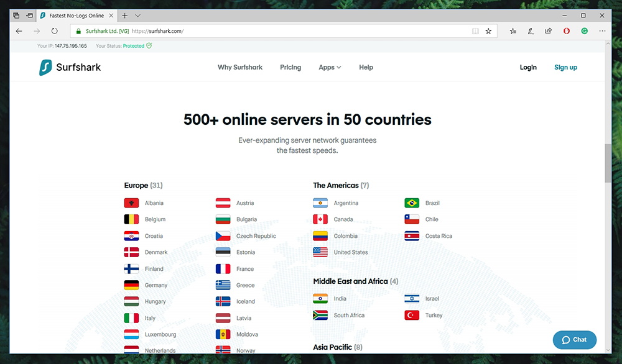The height and width of the screenshot is (364, 622).
Task: Click the forward navigation arrow
Action: pyautogui.click(x=37, y=31)
